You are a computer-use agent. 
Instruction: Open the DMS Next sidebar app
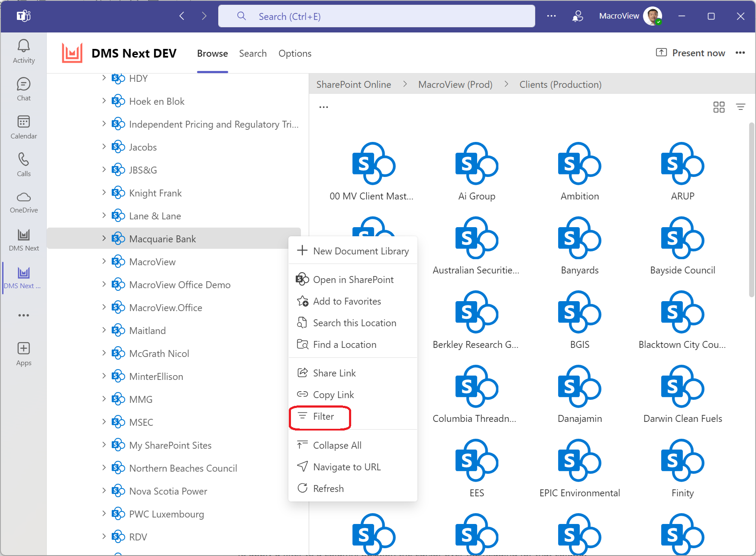pyautogui.click(x=24, y=240)
